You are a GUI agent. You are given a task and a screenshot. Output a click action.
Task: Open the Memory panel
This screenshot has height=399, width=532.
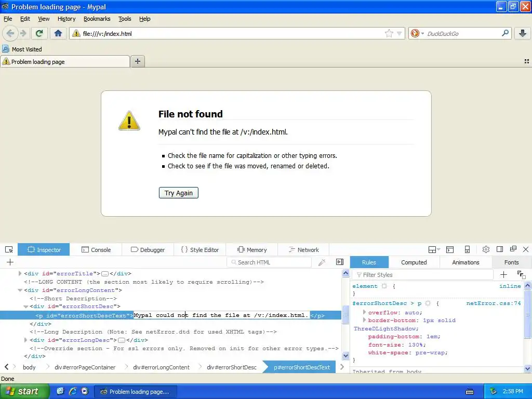tap(252, 250)
